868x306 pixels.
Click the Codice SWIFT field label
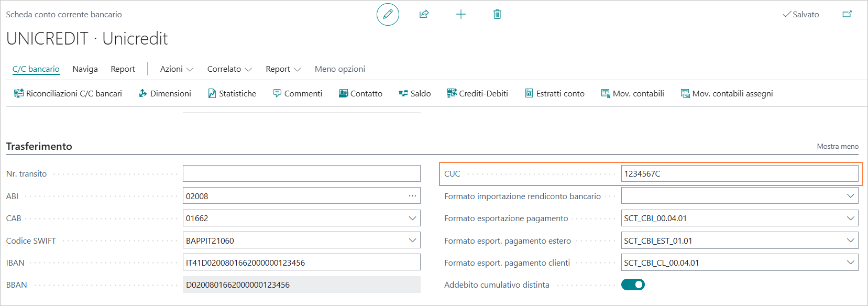(31, 241)
